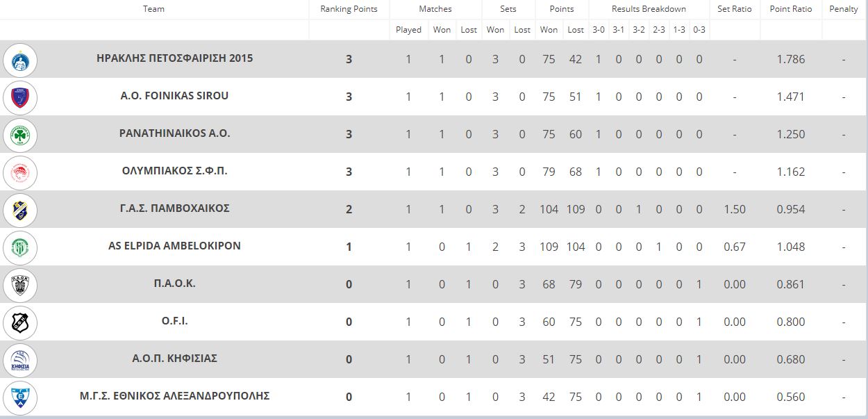Click the Ranking Points column header

click(349, 9)
